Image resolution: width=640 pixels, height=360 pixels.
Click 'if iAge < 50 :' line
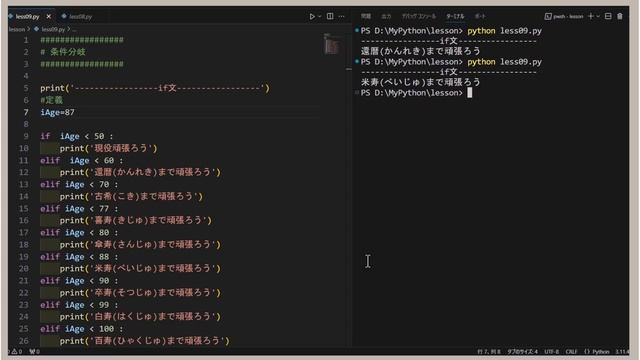76,136
